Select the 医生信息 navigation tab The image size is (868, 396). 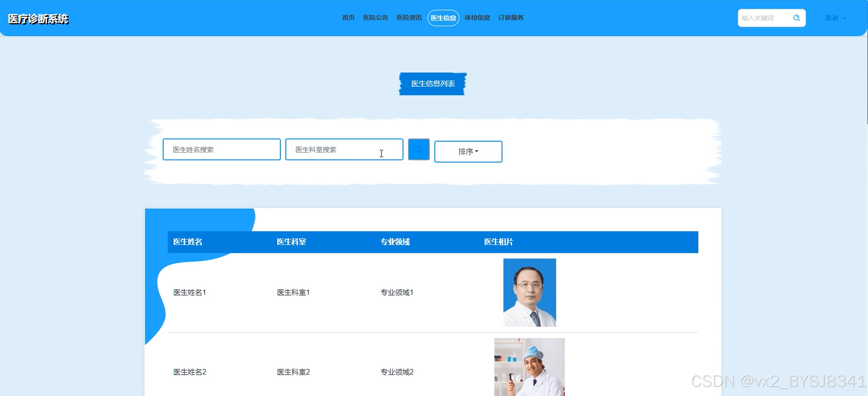point(443,18)
